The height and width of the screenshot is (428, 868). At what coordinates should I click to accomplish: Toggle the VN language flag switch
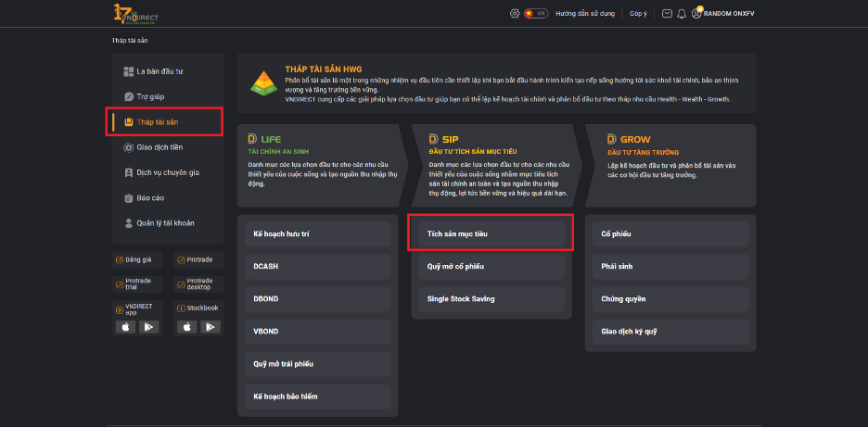click(x=536, y=13)
